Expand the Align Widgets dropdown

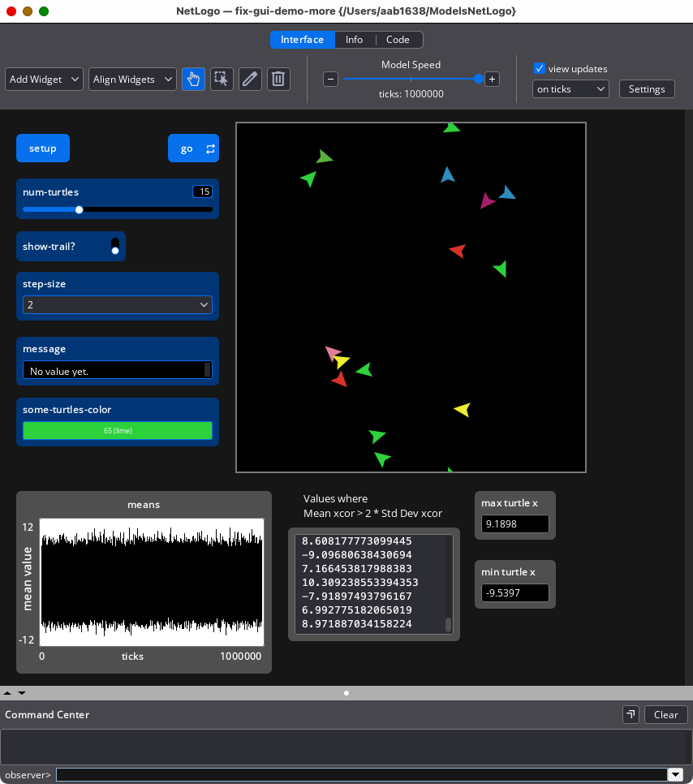tap(133, 79)
